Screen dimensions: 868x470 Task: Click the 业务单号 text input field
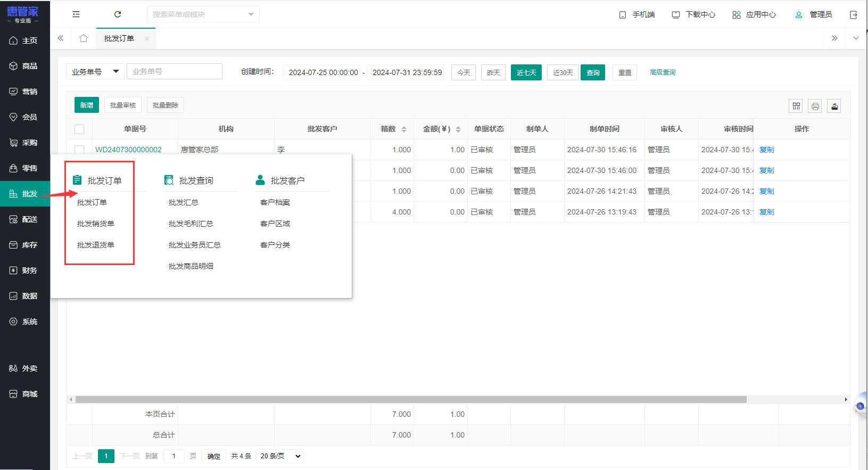(x=174, y=72)
